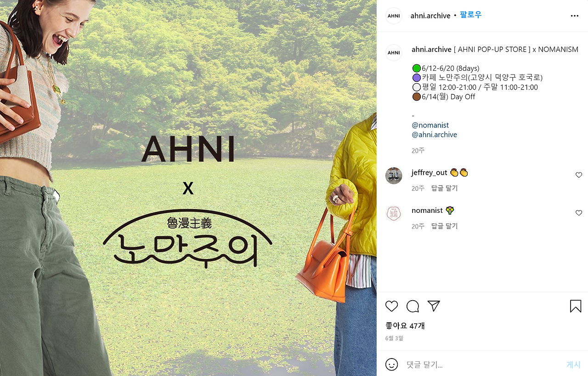Open @ahni.archive mention link
The image size is (588, 376).
click(x=435, y=135)
